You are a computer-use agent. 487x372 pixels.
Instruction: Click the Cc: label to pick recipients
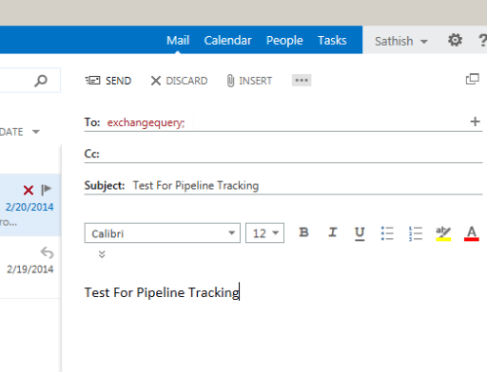(x=92, y=154)
